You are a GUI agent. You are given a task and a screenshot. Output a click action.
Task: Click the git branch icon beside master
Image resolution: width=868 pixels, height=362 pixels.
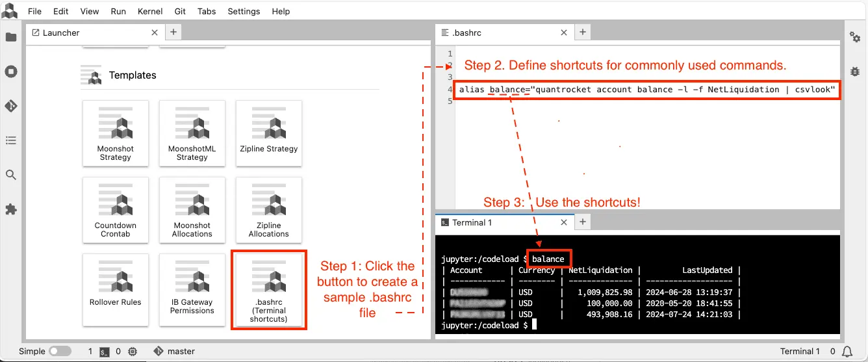159,351
